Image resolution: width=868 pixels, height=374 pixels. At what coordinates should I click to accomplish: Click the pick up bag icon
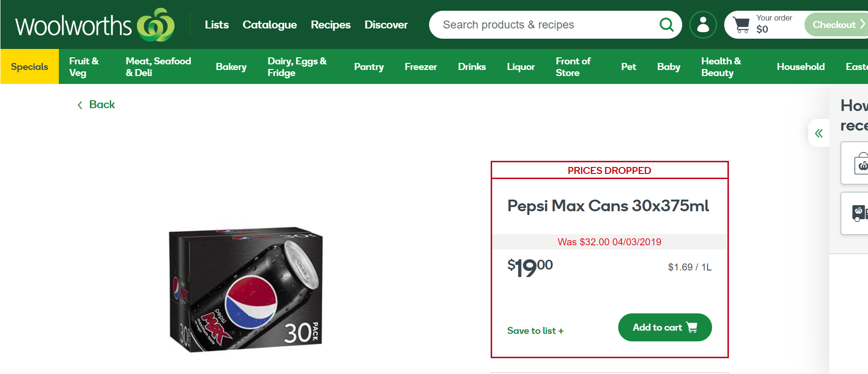(861, 164)
